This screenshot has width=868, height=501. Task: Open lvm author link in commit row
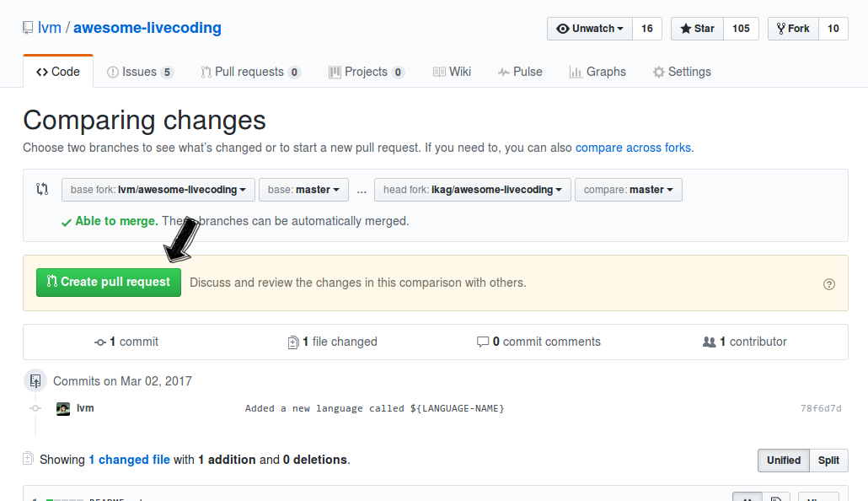coord(85,408)
